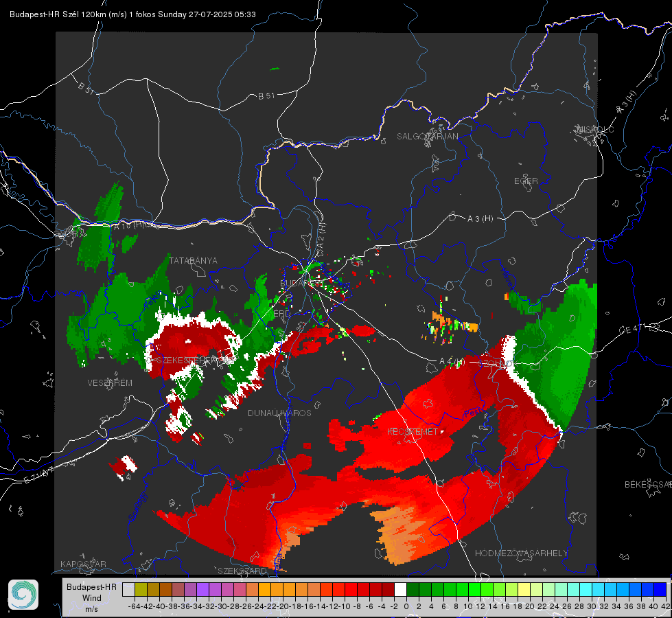
Task: Click the HÓDMEZŐVÁSÁRHELY city label
Action: tap(521, 553)
